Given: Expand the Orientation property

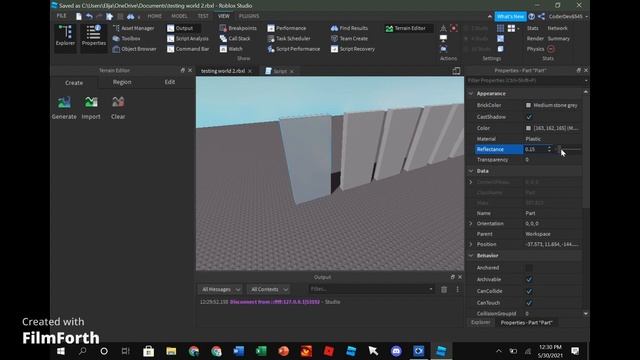Looking at the screenshot, I should tap(471, 224).
